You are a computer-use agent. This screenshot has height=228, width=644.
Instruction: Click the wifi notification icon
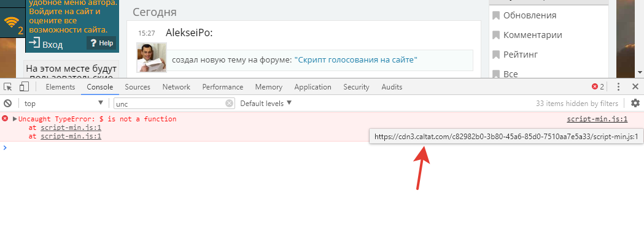[x=12, y=23]
